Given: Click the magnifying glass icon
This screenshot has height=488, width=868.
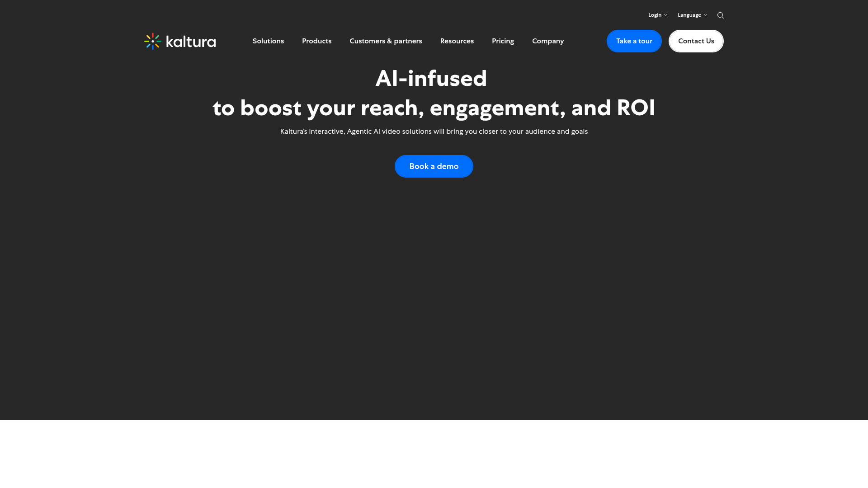Looking at the screenshot, I should 720,15.
